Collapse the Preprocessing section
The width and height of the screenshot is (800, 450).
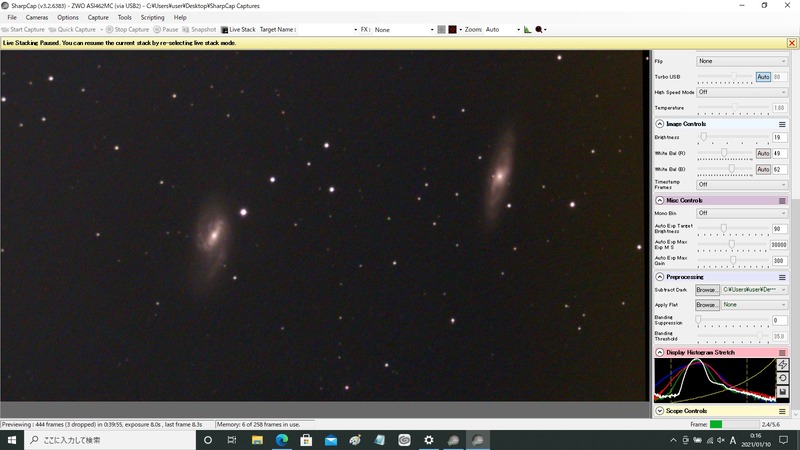pyautogui.click(x=659, y=277)
